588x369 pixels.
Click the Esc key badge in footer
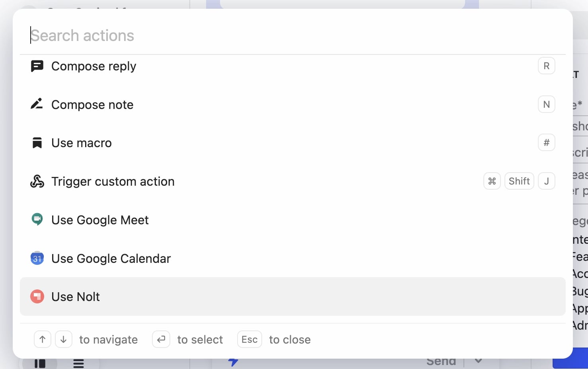pos(249,339)
